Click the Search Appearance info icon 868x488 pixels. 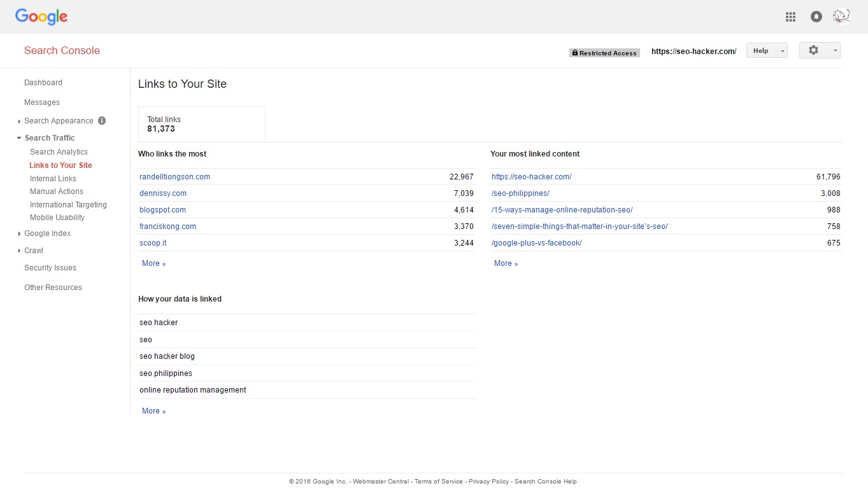[x=102, y=121]
